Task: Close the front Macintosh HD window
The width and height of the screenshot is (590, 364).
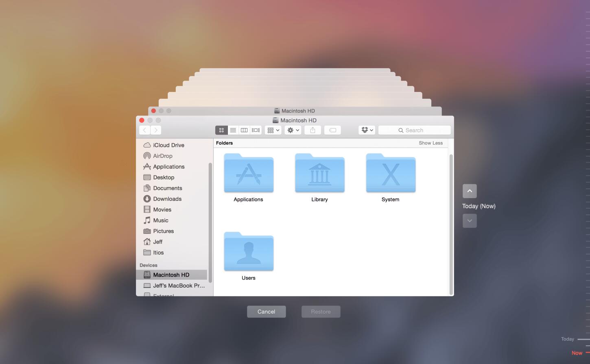Action: pyautogui.click(x=142, y=120)
